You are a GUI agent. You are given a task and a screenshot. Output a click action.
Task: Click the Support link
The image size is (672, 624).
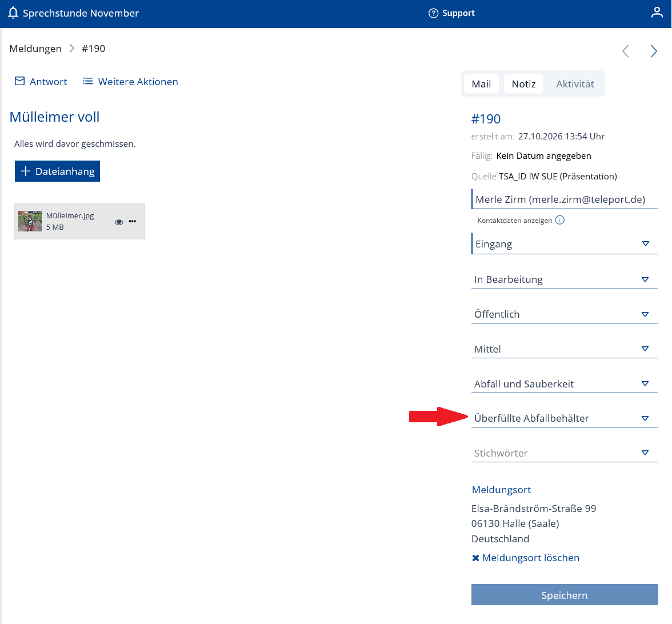[458, 13]
